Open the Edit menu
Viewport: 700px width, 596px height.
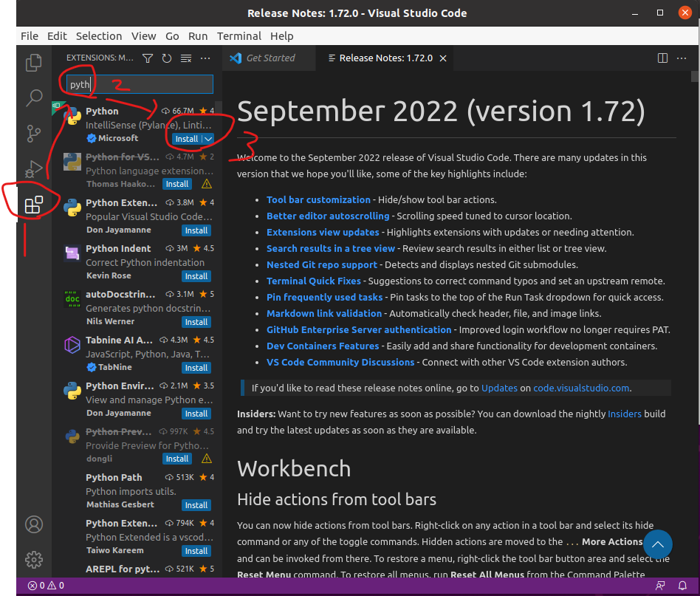(x=57, y=36)
